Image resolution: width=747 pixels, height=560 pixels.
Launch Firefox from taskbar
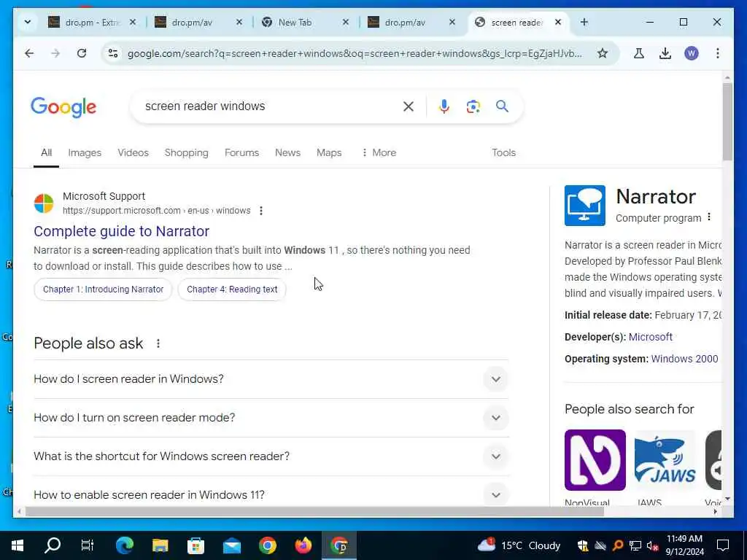pyautogui.click(x=303, y=545)
